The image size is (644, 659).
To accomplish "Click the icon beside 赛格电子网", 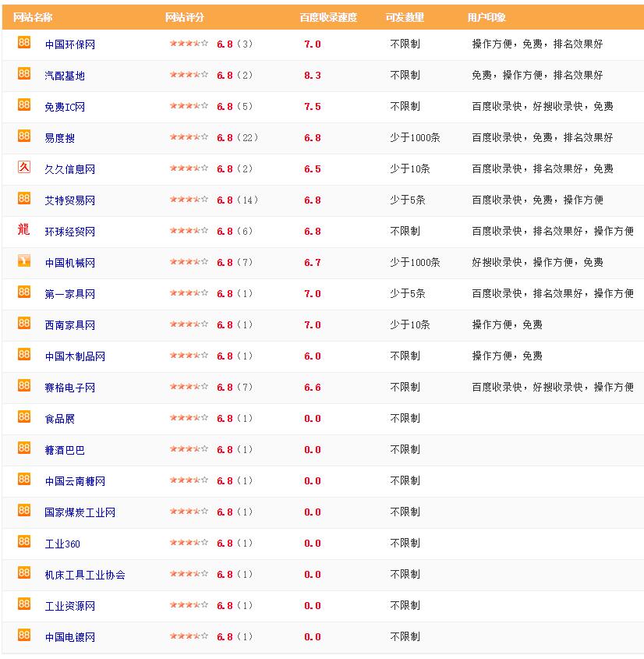I will [24, 385].
